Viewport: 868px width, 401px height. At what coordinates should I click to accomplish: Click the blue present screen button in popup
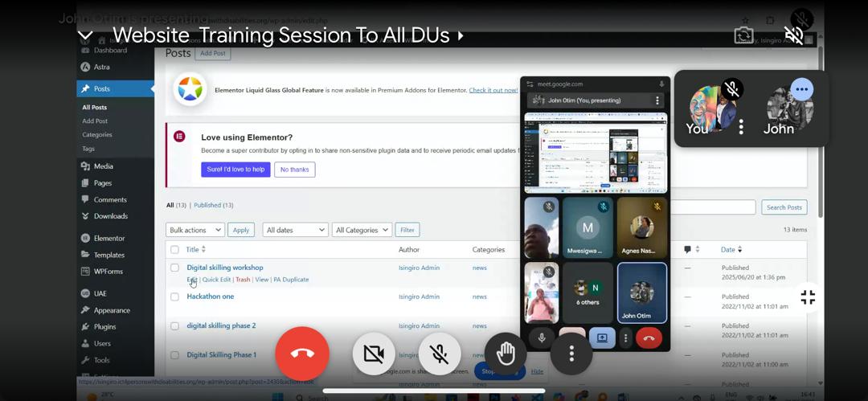tap(602, 338)
